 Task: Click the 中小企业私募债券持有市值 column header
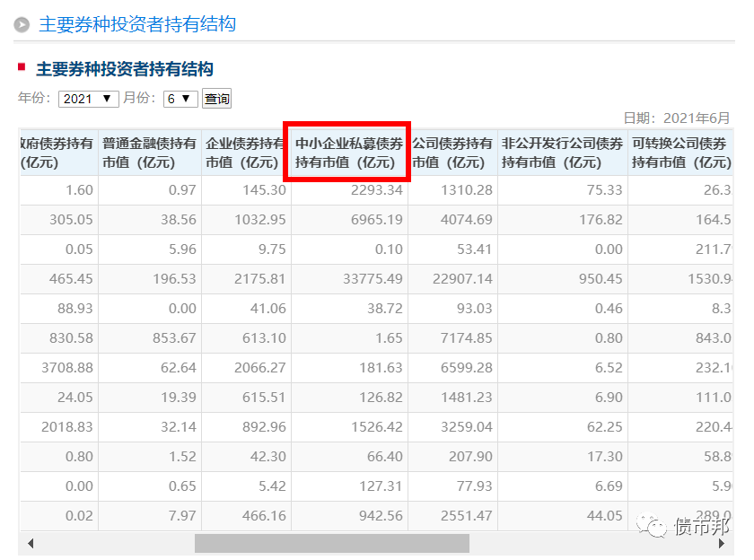pos(349,153)
